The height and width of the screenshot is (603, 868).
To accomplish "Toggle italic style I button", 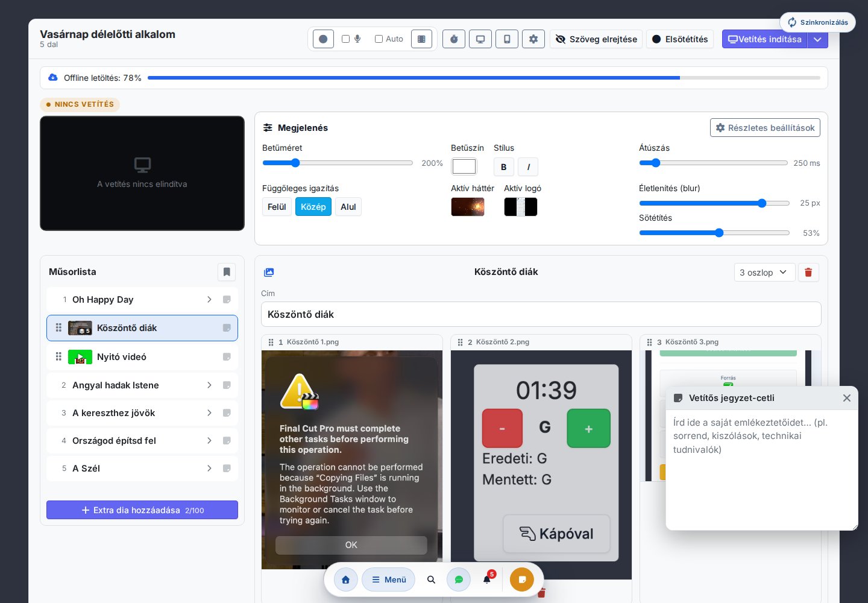I will tap(528, 167).
